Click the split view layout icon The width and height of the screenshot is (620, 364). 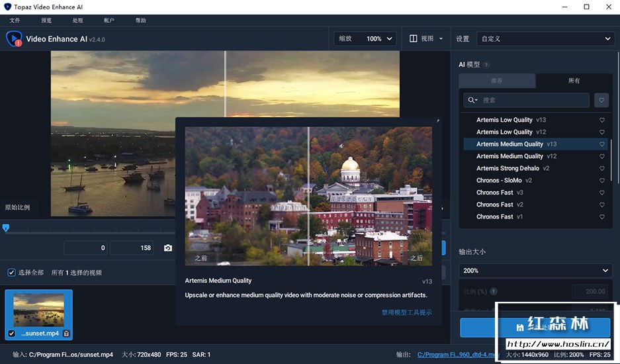(x=413, y=38)
